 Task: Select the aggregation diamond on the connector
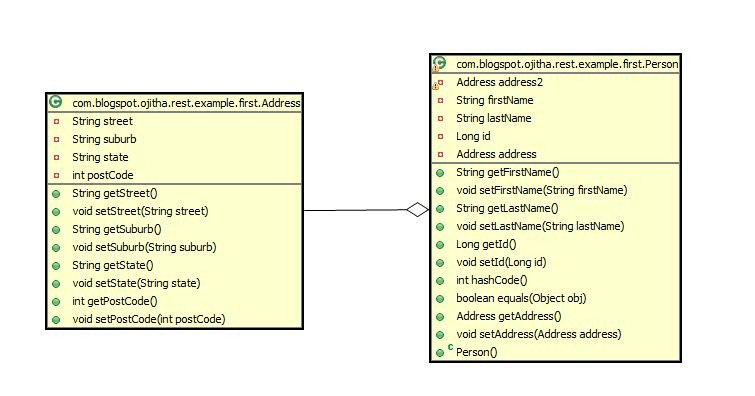417,210
